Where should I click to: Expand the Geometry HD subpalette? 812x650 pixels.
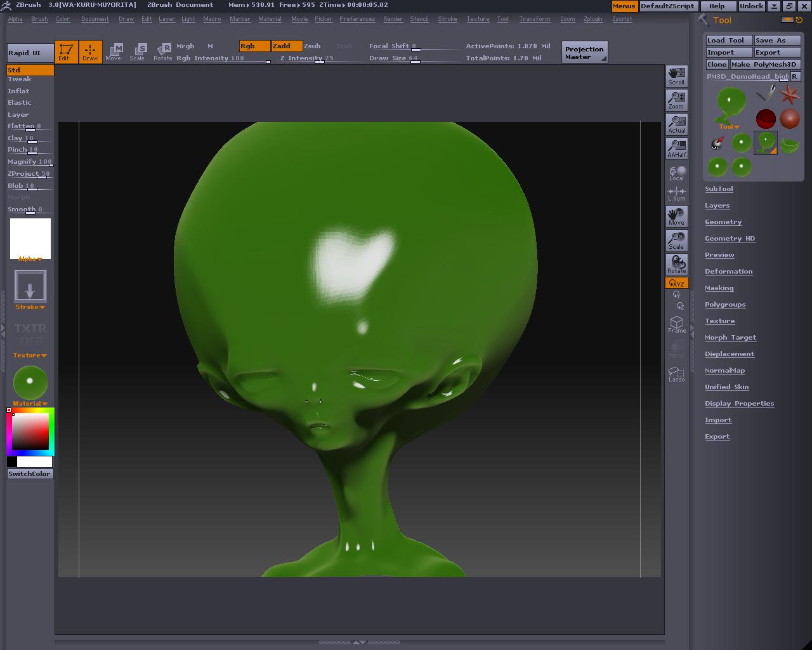730,239
